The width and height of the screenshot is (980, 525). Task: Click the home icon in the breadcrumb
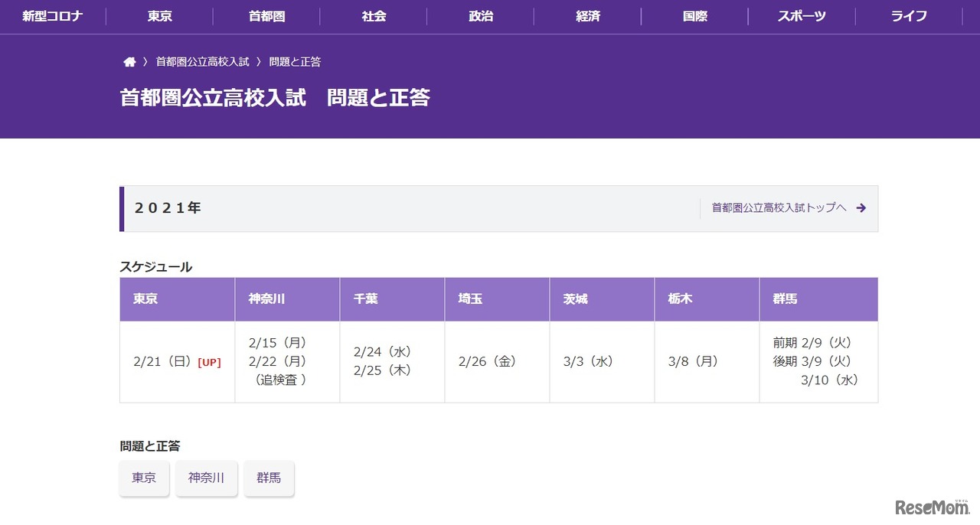tap(129, 61)
